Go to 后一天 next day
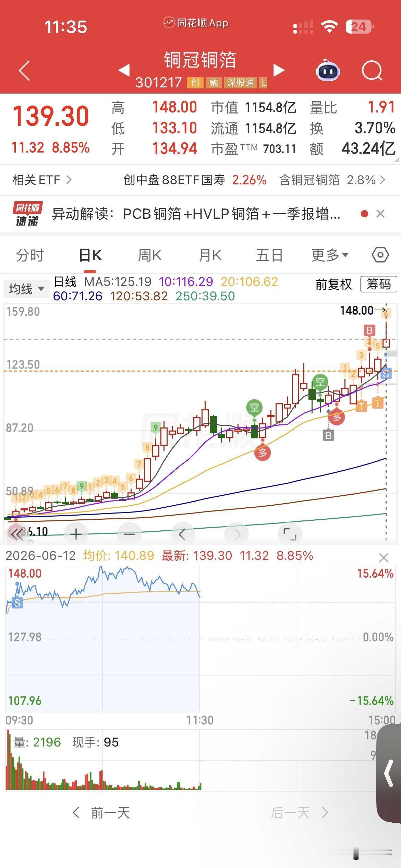The height and width of the screenshot is (868, 401). point(300,812)
